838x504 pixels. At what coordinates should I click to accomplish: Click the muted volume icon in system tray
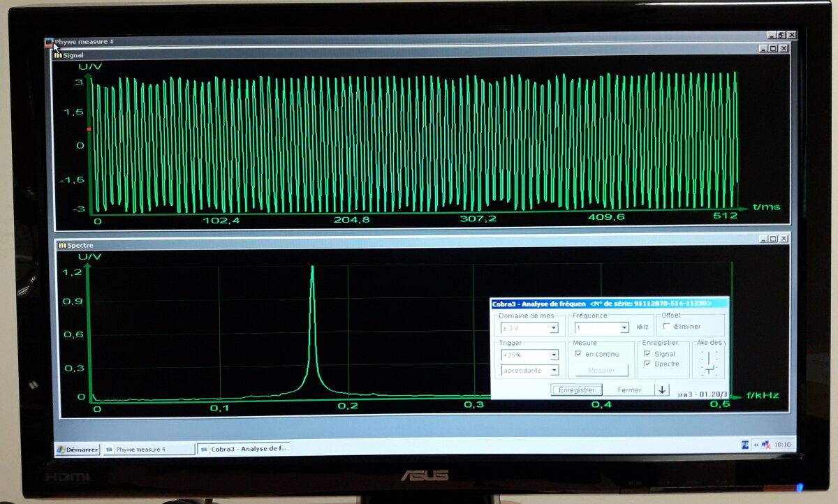(765, 444)
